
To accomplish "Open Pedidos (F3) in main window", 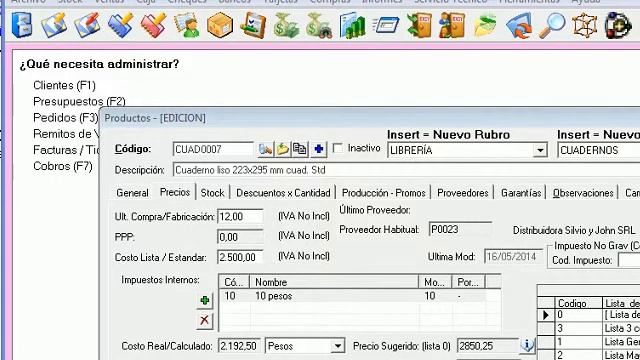I will click(x=66, y=118).
